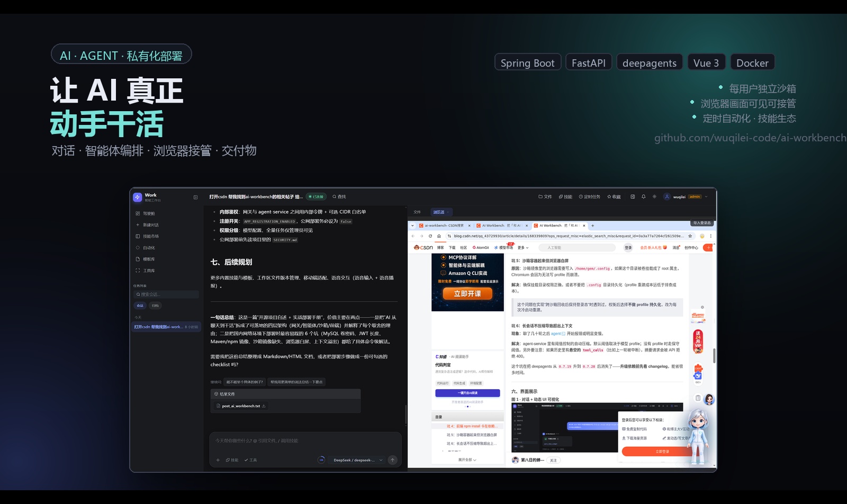This screenshot has width=847, height=504.
Task: Open 收藏 favorites from top toolbar
Action: [614, 197]
